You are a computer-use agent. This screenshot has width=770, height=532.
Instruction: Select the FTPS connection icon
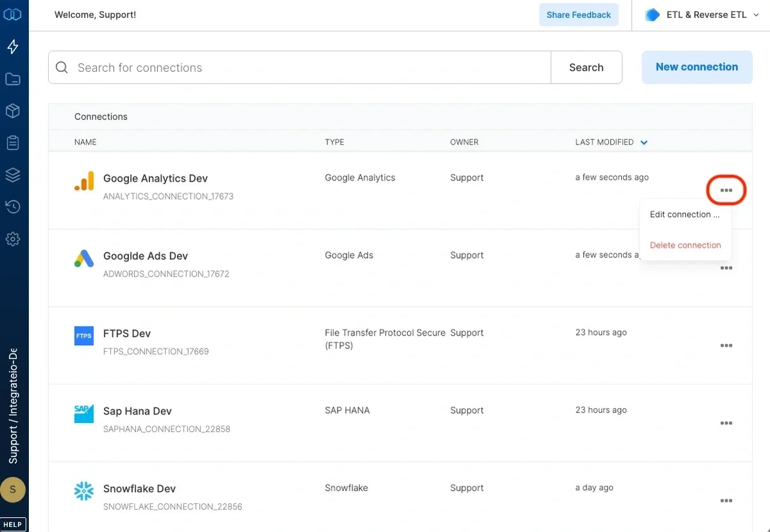click(83, 335)
